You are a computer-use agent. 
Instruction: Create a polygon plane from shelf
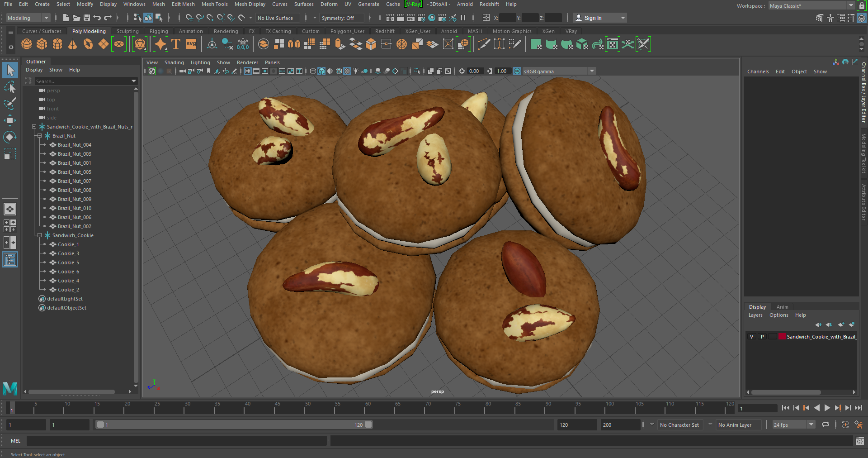point(104,44)
